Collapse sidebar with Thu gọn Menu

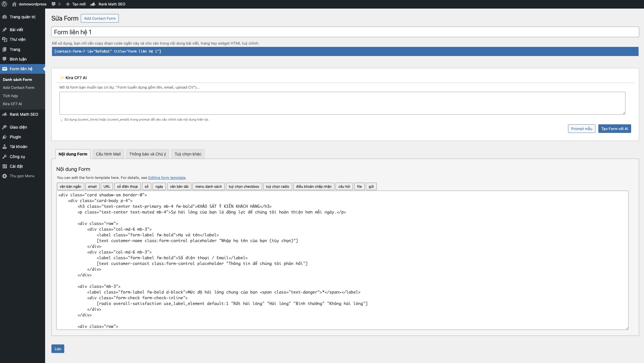[x=19, y=176]
